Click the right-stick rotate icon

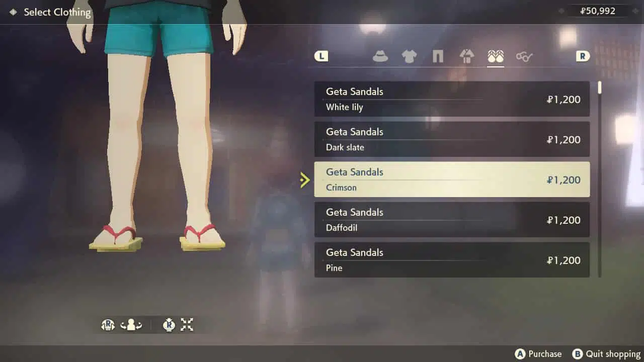[x=108, y=325]
